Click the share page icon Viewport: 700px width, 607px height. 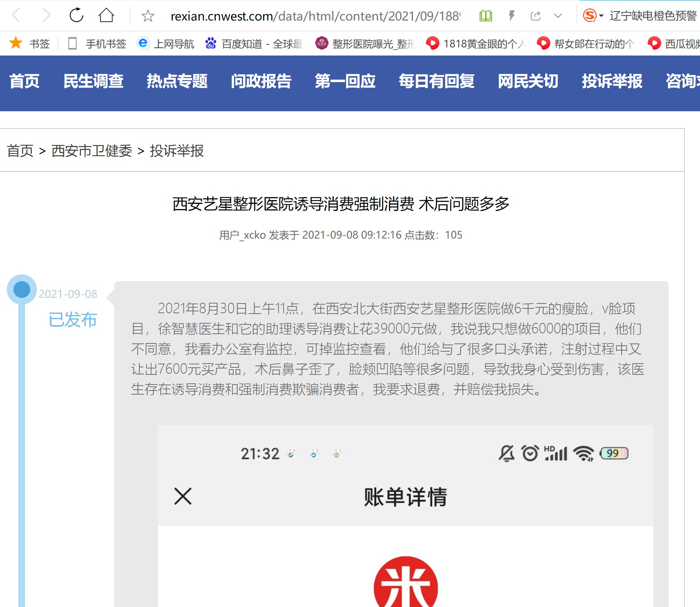[x=535, y=16]
